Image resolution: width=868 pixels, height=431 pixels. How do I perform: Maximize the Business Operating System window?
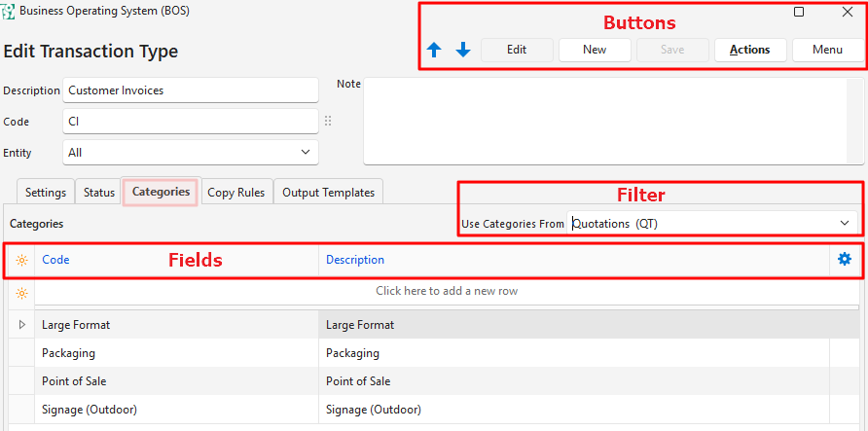tap(799, 12)
